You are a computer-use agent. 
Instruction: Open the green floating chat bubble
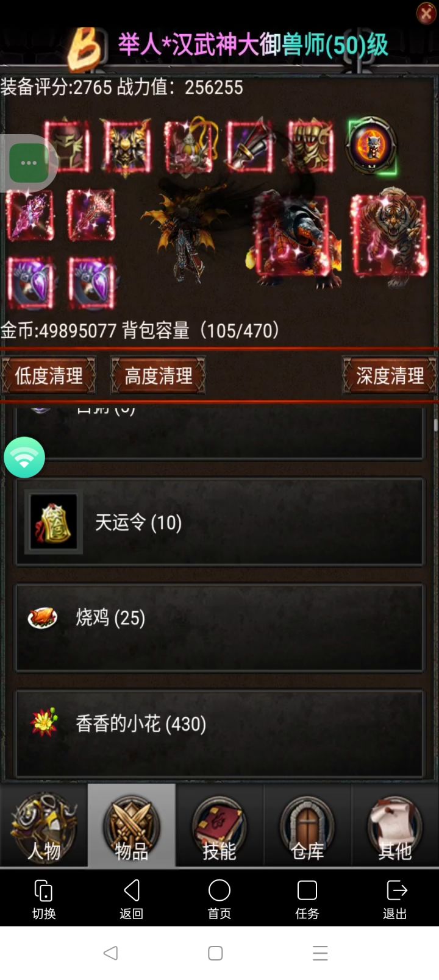click(x=29, y=163)
